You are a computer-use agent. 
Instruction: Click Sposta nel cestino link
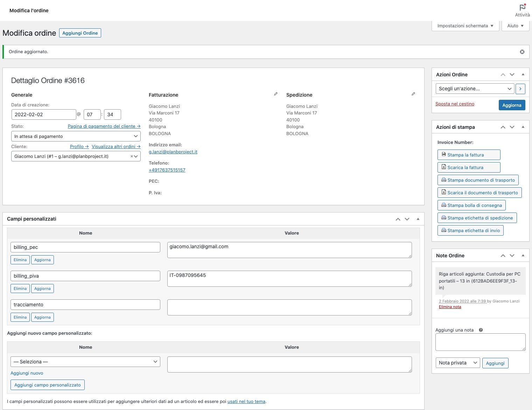tap(455, 104)
